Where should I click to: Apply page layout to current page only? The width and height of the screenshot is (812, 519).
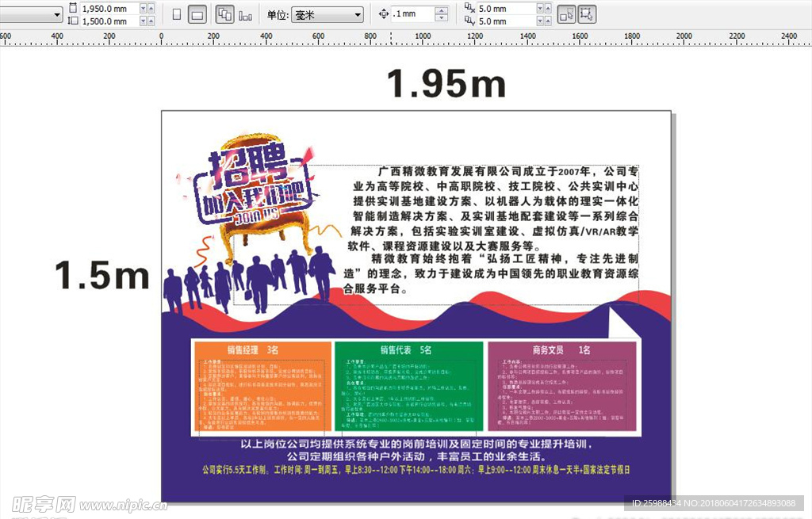[245, 14]
